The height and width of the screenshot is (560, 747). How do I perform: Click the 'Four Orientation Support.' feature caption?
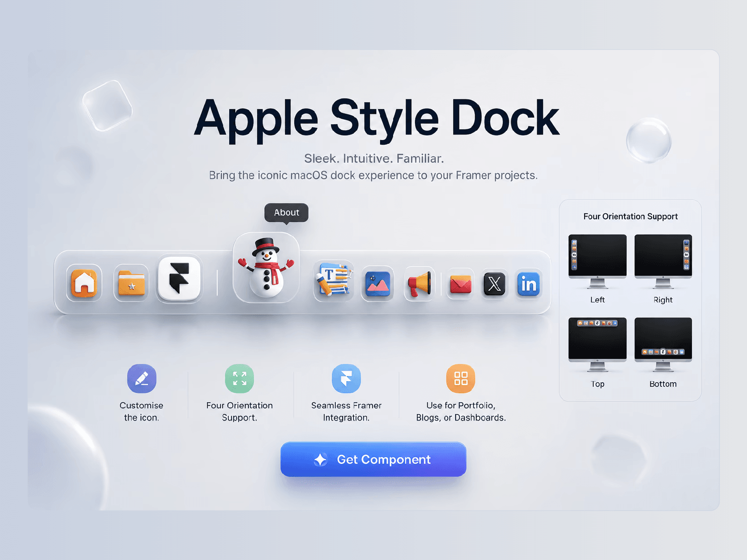(x=240, y=411)
